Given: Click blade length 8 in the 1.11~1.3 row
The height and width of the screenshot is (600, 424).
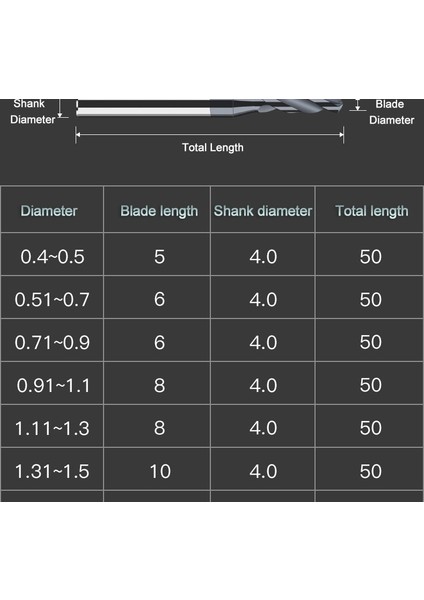Looking at the screenshot, I should coord(159,428).
